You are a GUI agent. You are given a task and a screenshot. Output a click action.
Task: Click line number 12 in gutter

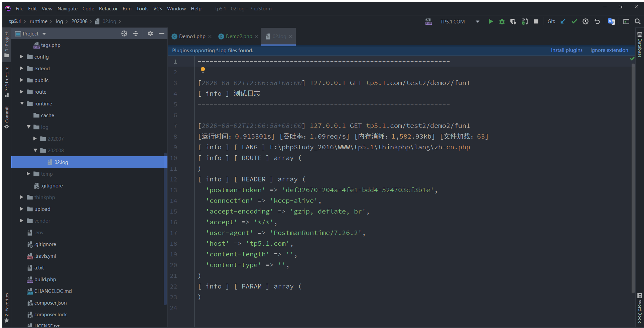point(173,179)
